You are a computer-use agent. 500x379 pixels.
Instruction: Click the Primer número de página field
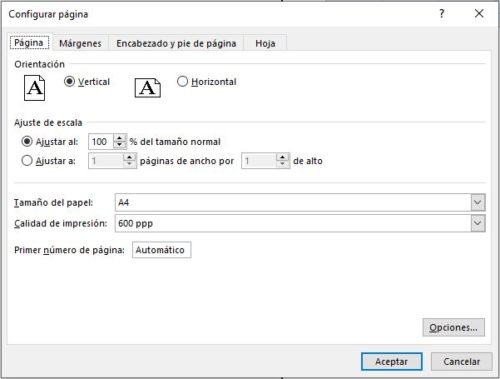[162, 250]
